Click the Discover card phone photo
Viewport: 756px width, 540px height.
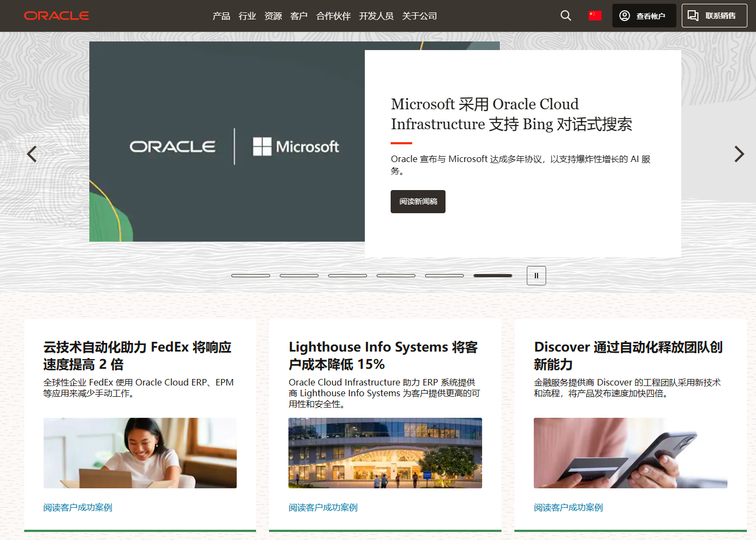pos(631,453)
